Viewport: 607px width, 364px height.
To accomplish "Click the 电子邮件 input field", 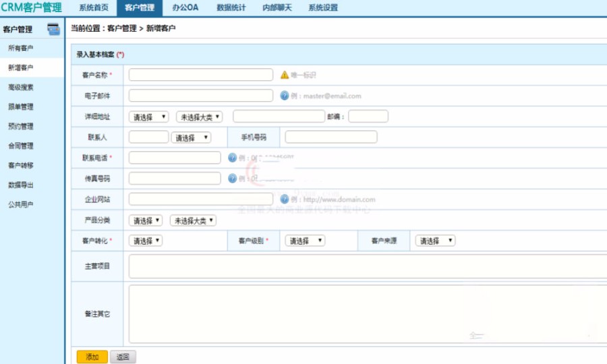I will click(x=201, y=96).
